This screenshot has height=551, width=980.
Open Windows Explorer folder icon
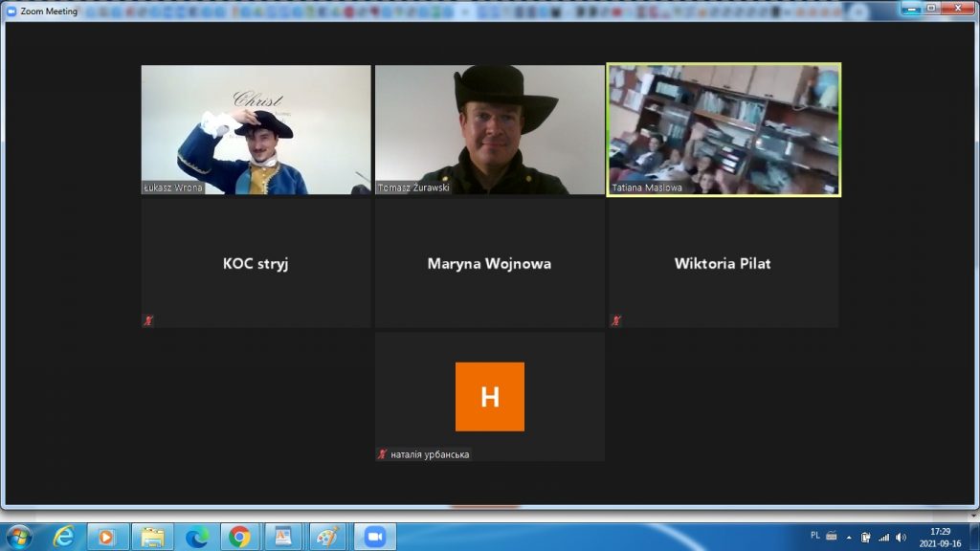pos(152,537)
